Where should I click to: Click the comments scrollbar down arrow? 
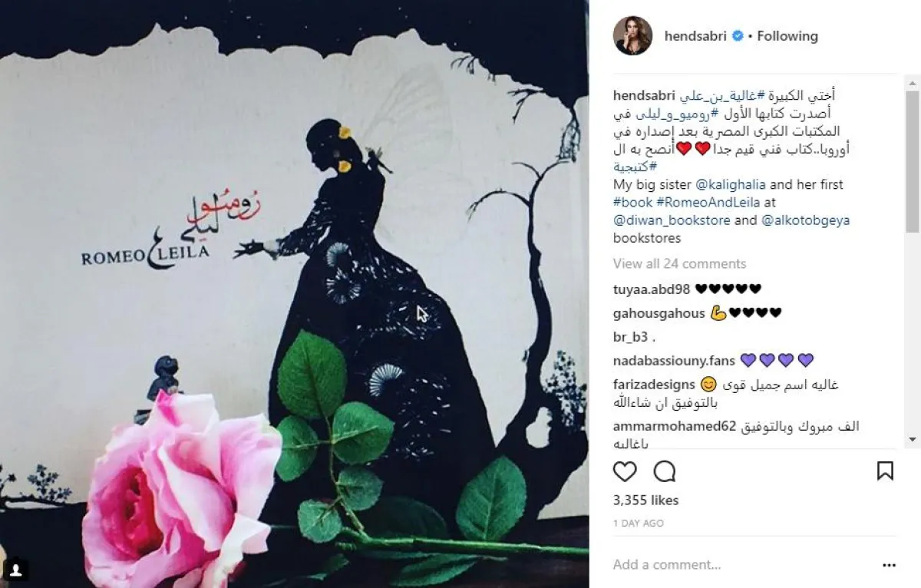[x=913, y=439]
